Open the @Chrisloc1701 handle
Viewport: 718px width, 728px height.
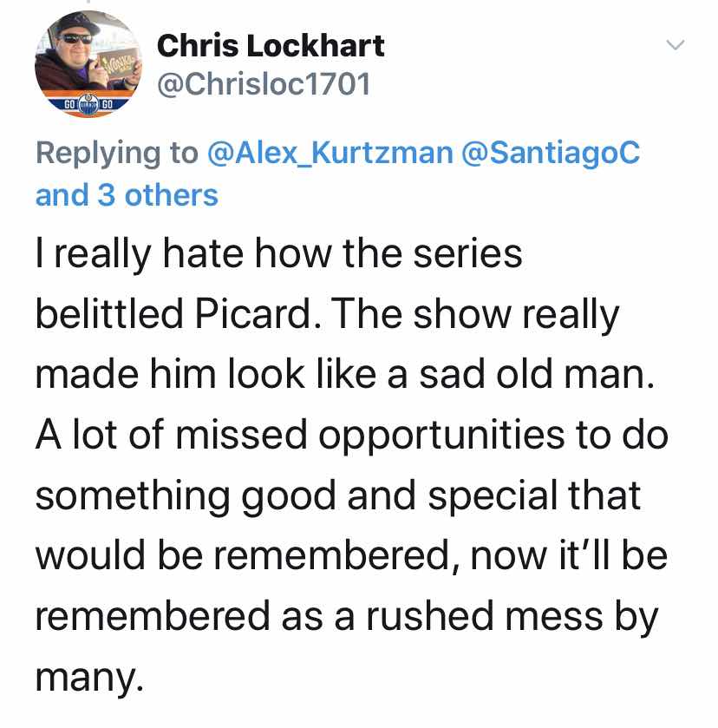[264, 84]
